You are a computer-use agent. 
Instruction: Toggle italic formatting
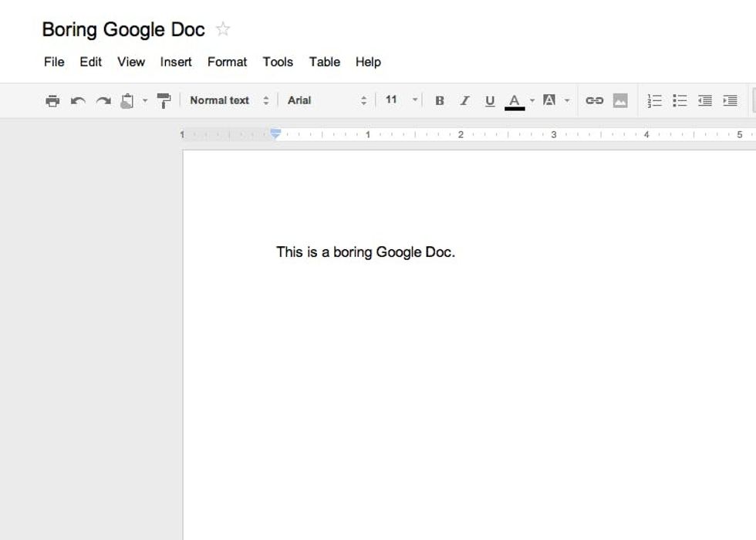[464, 101]
